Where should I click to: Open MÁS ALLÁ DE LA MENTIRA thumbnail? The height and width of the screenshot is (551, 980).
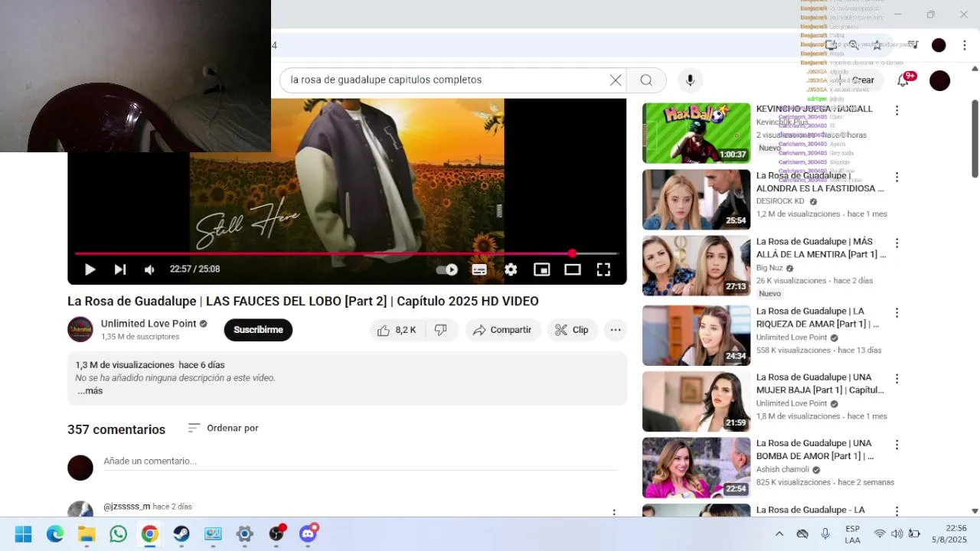pos(696,266)
